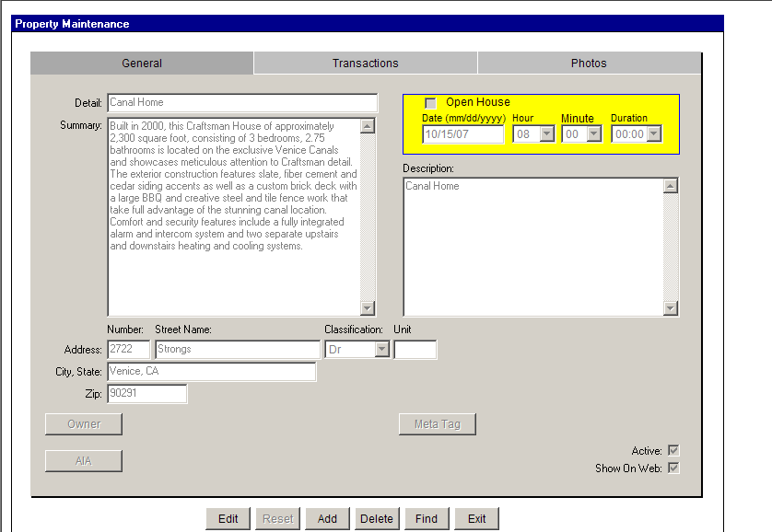Open Find to search properties
The height and width of the screenshot is (532, 772).
point(427,518)
